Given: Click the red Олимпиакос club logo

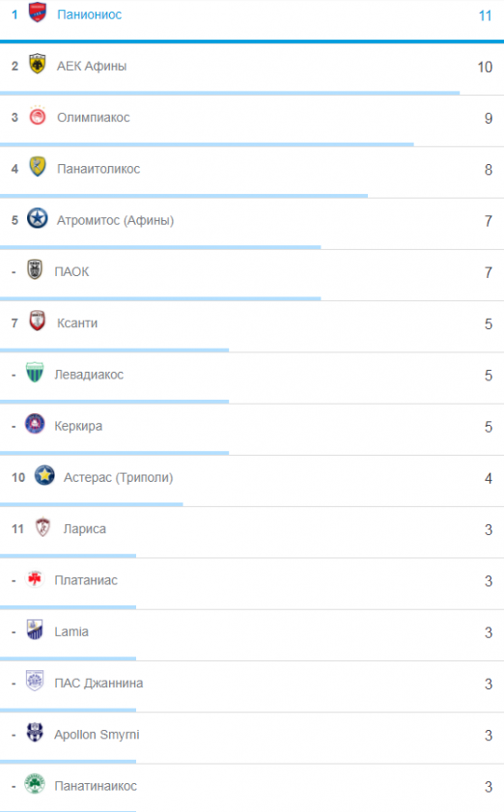Looking at the screenshot, I should tap(37, 116).
